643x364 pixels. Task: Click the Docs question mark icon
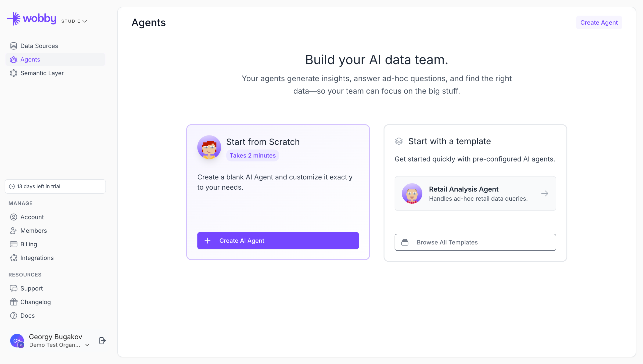click(14, 316)
